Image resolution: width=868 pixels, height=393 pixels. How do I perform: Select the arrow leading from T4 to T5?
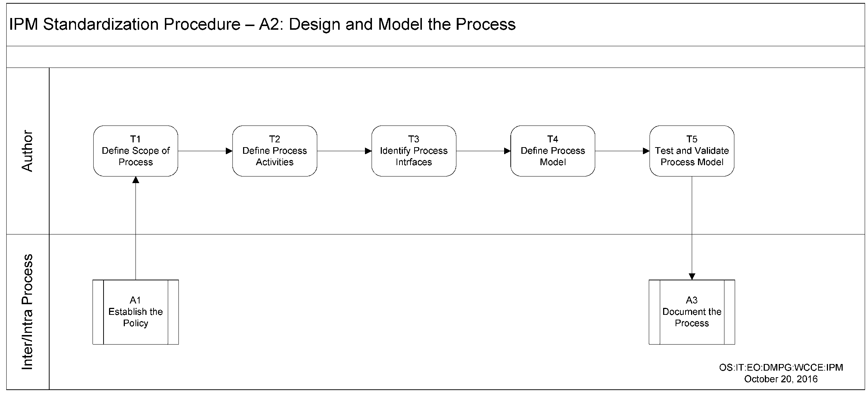pos(622,151)
